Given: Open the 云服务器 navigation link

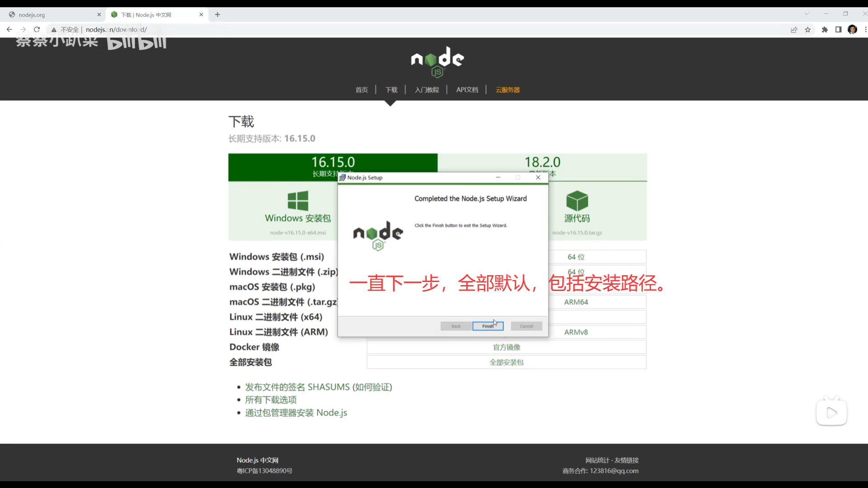Looking at the screenshot, I should 508,90.
